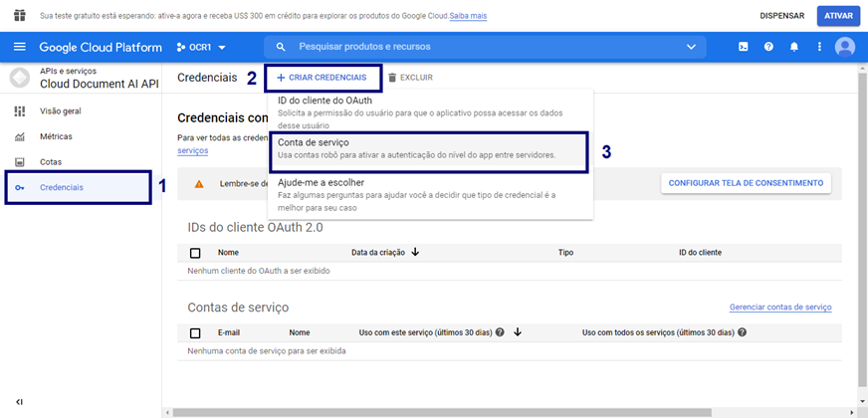The image size is (868, 418).
Task: Click 'Nome' column header in Contas de serviço
Action: (300, 332)
